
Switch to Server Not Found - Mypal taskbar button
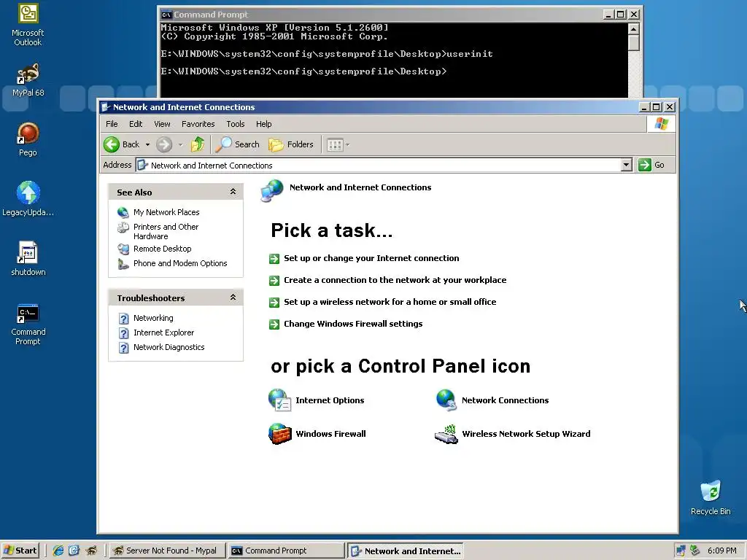click(166, 551)
